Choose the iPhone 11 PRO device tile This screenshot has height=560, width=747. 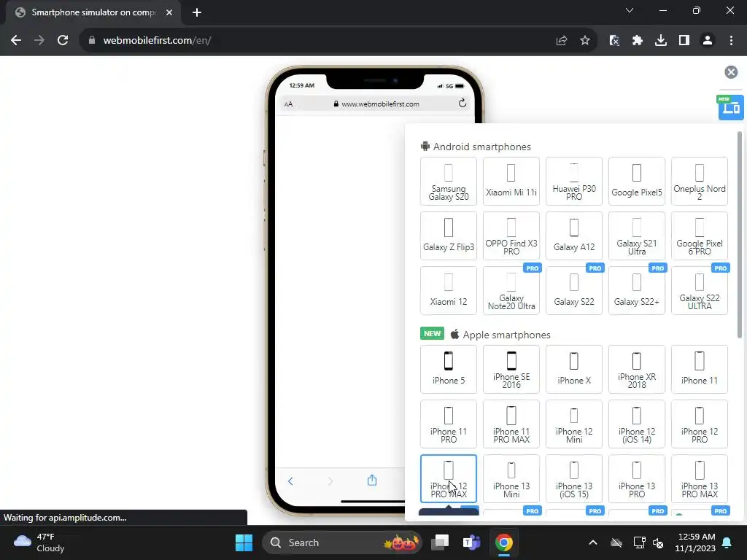click(x=449, y=424)
